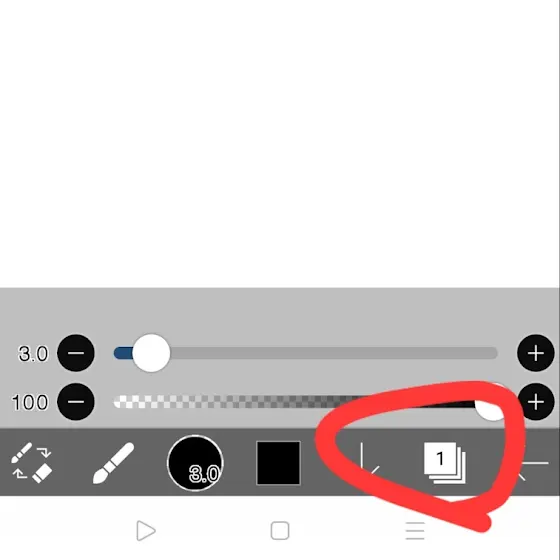Switch between brush and eraser tool
The width and height of the screenshot is (560, 560).
[x=31, y=463]
